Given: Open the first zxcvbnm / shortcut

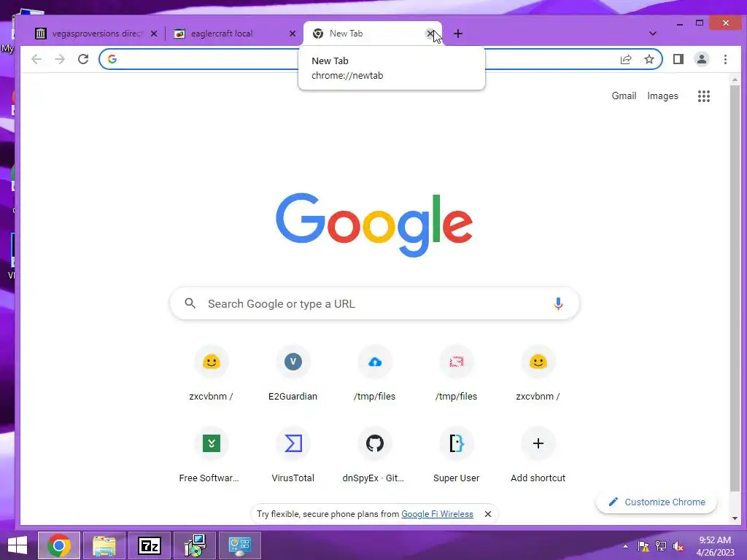Looking at the screenshot, I should click(x=211, y=375).
